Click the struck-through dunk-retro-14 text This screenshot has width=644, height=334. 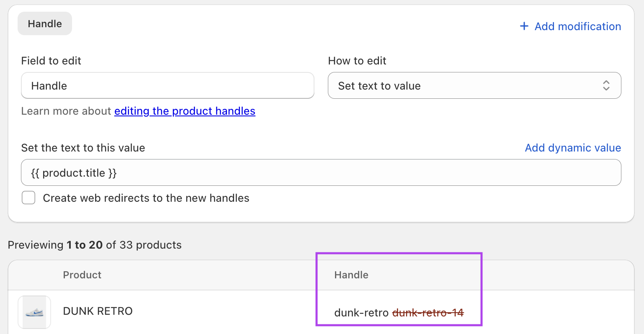(428, 312)
